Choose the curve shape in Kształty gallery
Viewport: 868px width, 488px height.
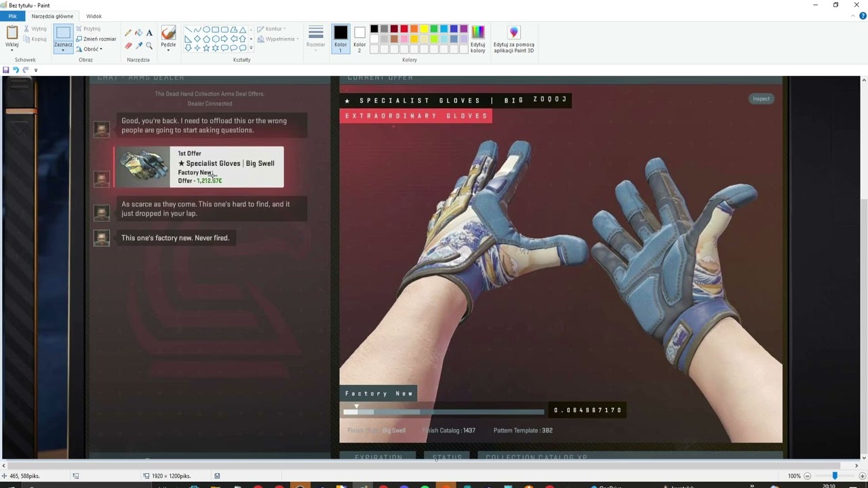(x=197, y=30)
